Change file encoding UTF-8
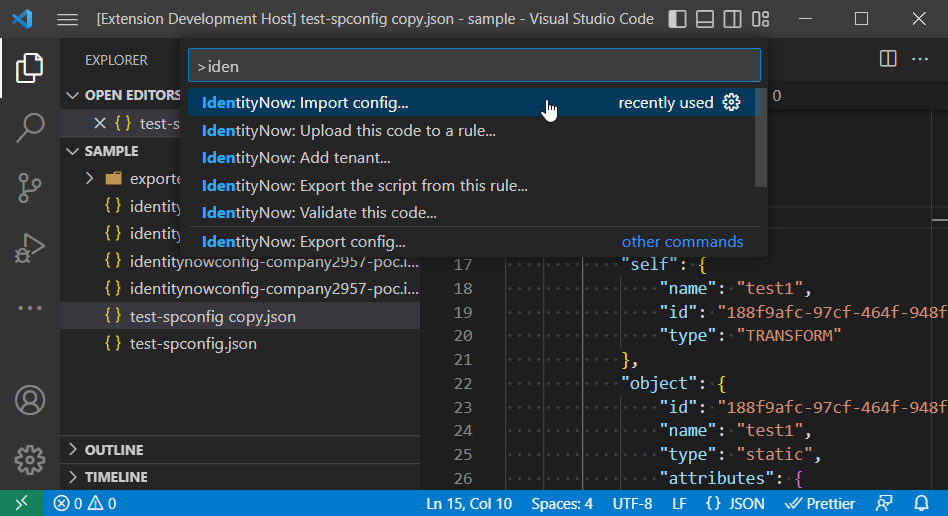This screenshot has width=948, height=516. [x=632, y=503]
